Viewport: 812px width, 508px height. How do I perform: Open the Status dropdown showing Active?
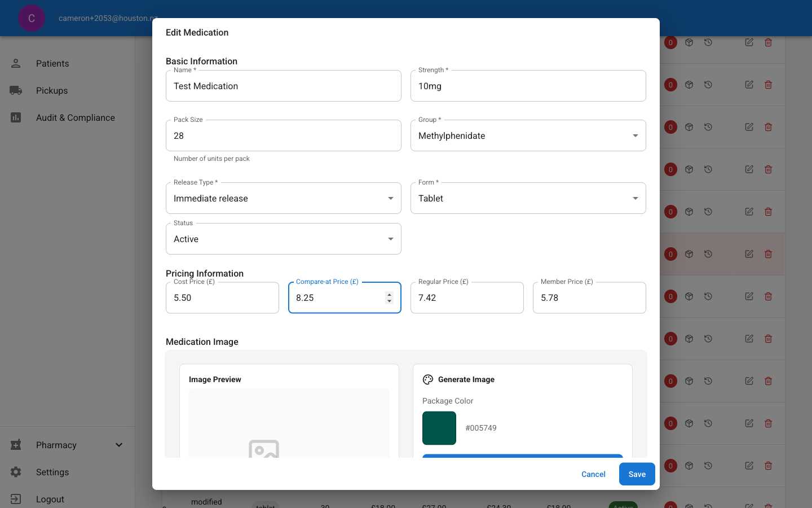click(x=284, y=239)
